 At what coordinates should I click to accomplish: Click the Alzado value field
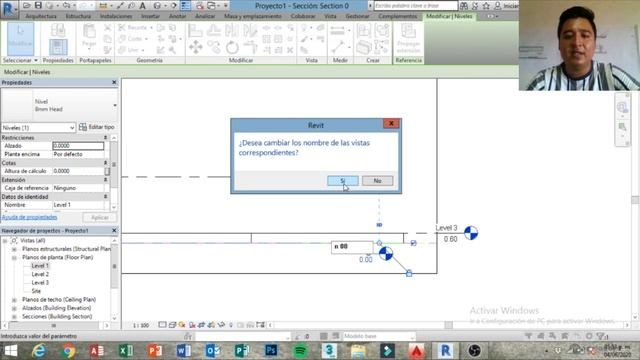(78, 146)
